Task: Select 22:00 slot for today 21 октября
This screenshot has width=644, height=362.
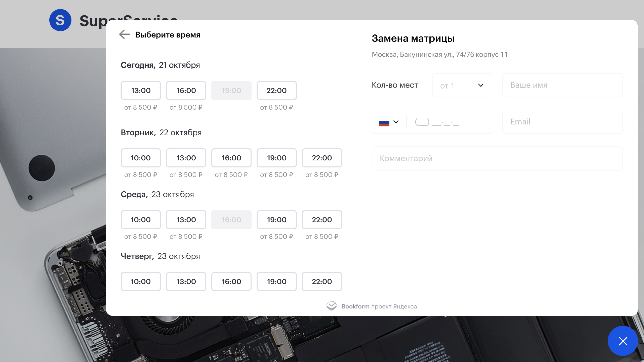Action: [277, 90]
